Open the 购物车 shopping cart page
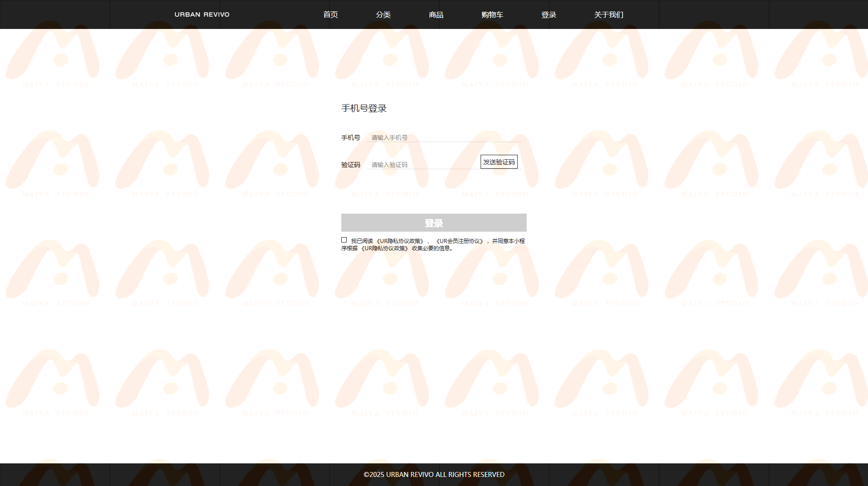The image size is (868, 486). click(492, 14)
